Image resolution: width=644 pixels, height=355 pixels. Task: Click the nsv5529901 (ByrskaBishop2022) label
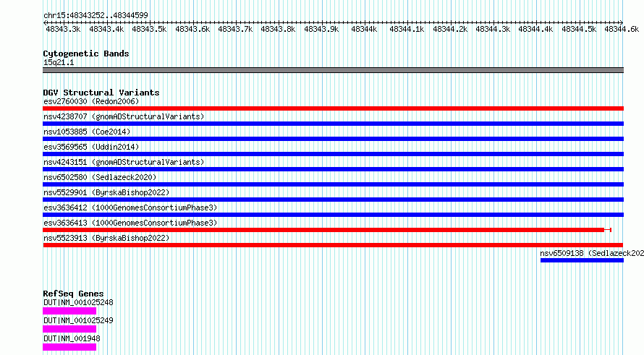(x=106, y=192)
